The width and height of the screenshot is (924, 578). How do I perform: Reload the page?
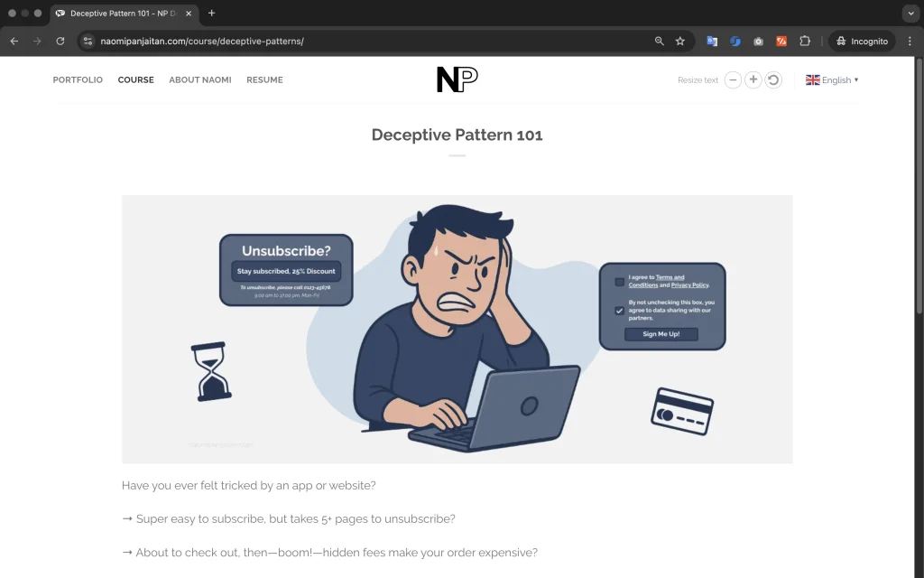pyautogui.click(x=60, y=42)
